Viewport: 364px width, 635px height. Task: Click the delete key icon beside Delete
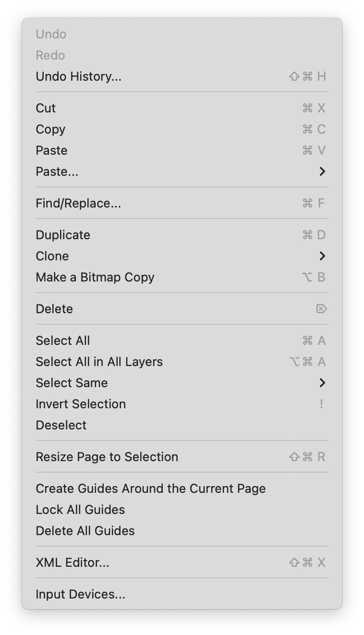(322, 309)
